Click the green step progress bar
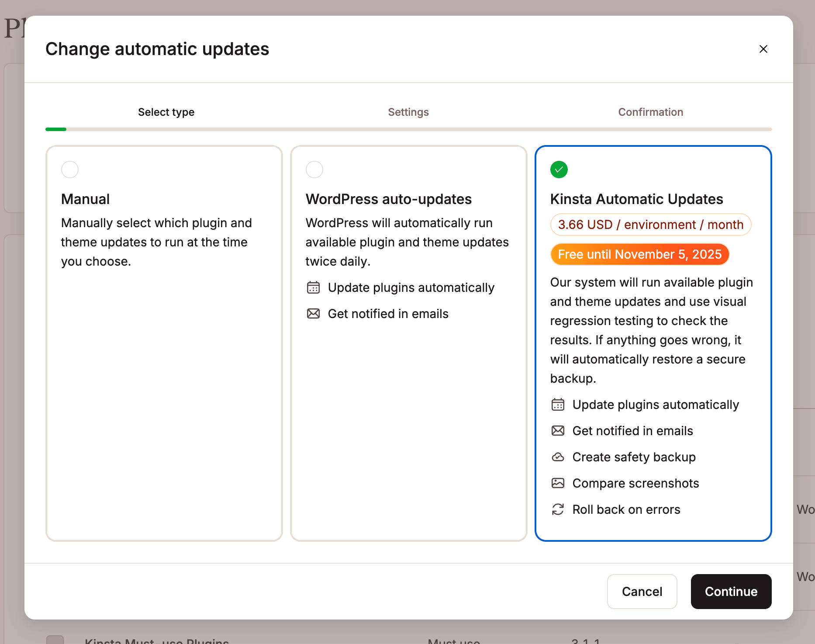815x644 pixels. [x=56, y=129]
